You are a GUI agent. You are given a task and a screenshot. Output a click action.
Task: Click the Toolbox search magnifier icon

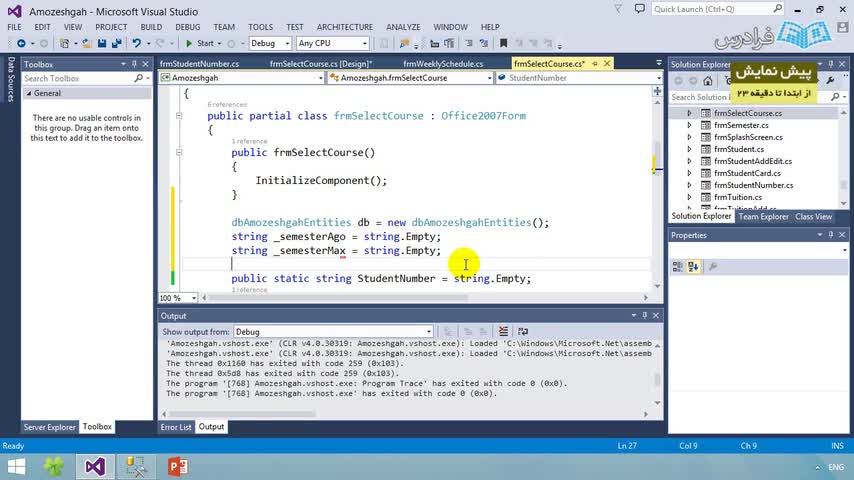coord(138,78)
